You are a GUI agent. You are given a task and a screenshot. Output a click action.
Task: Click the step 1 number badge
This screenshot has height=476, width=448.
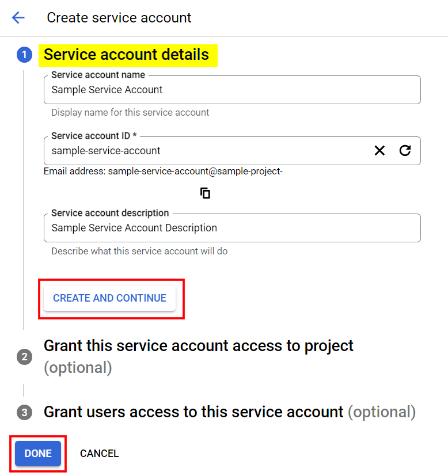(x=24, y=55)
